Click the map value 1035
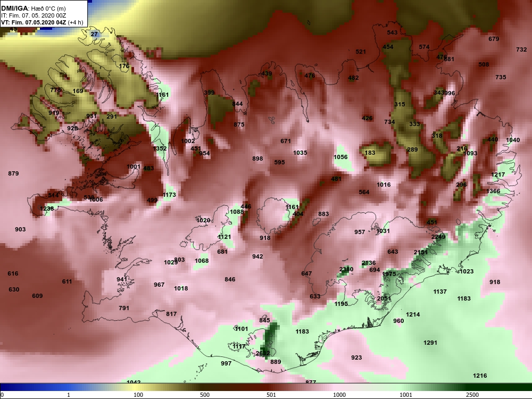Screen dimensions: 532x399 (x=300, y=153)
